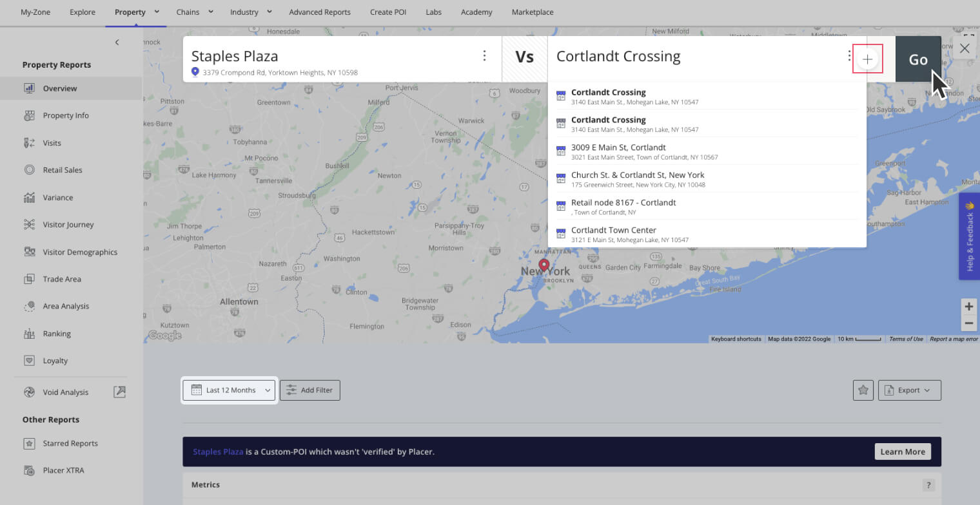The width and height of the screenshot is (980, 505).
Task: Open the My-Zone menu item
Action: click(35, 12)
